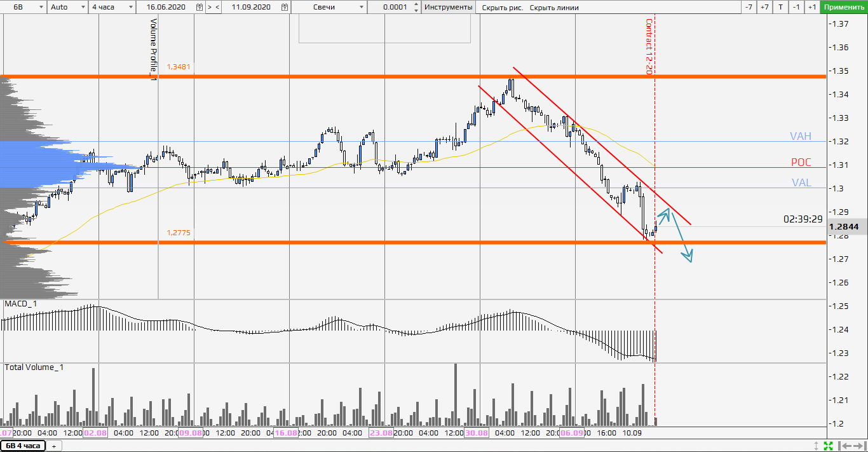Toggle 'Скрыть линии' to hide lines
Image resolution: width=868 pixels, height=452 pixels.
[554, 8]
